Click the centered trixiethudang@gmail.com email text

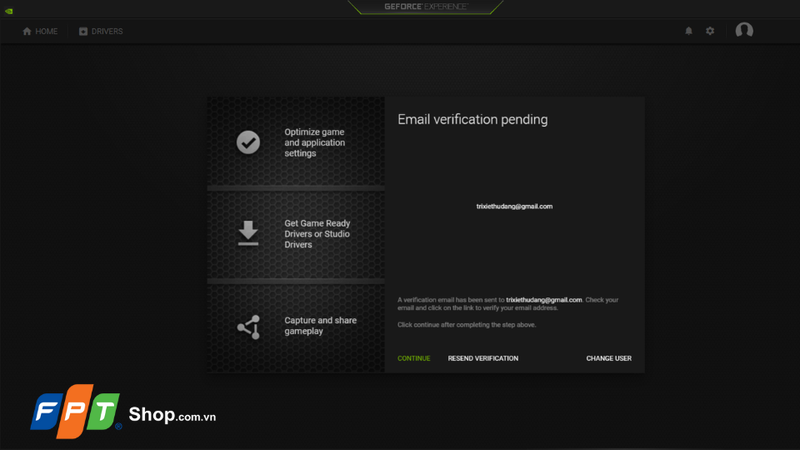pos(514,206)
